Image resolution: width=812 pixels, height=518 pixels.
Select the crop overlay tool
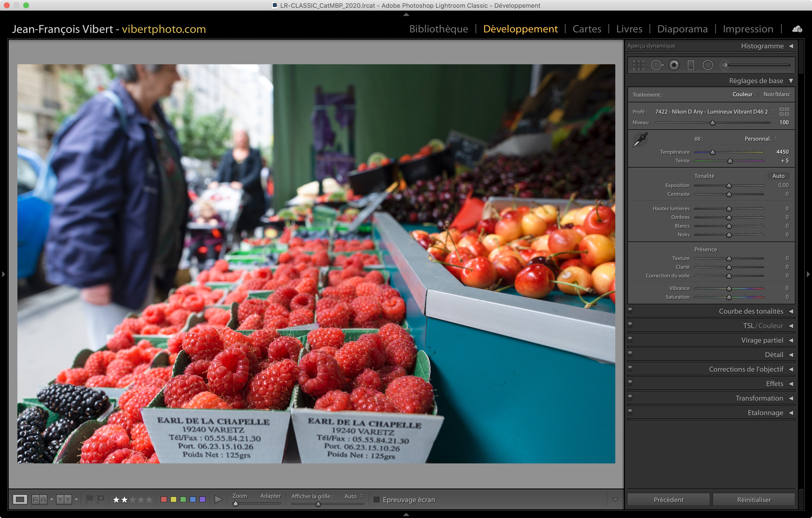(x=638, y=65)
